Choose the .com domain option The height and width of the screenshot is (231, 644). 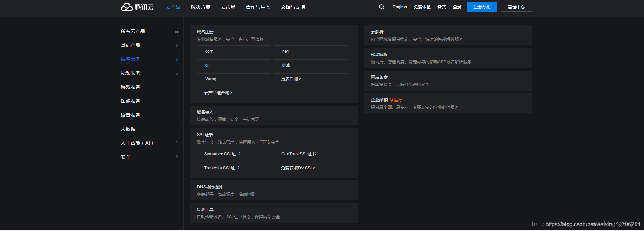[233, 51]
